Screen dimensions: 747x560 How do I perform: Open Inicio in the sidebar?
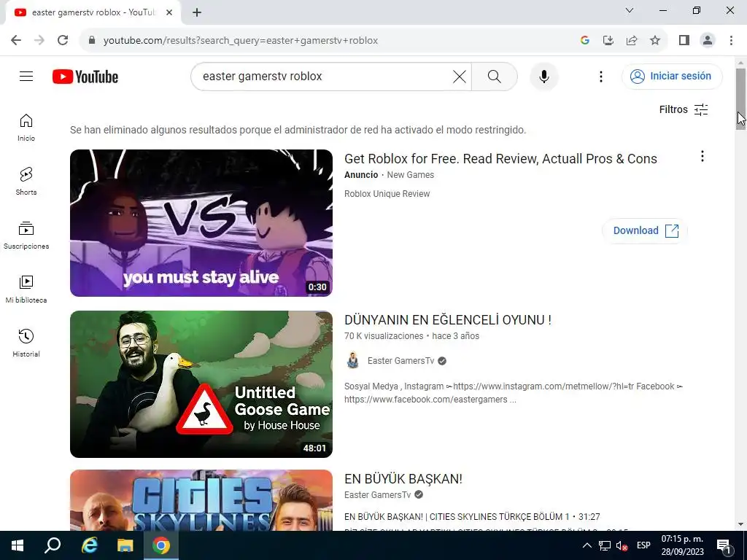[26, 128]
